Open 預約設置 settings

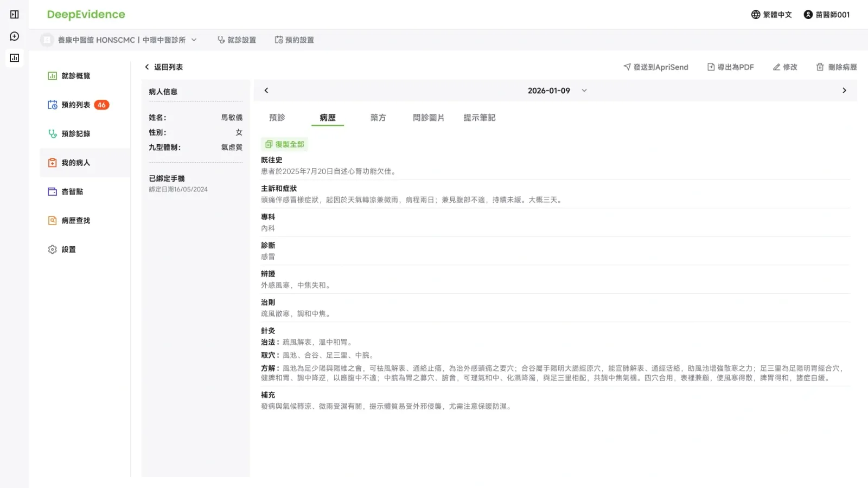[294, 40]
